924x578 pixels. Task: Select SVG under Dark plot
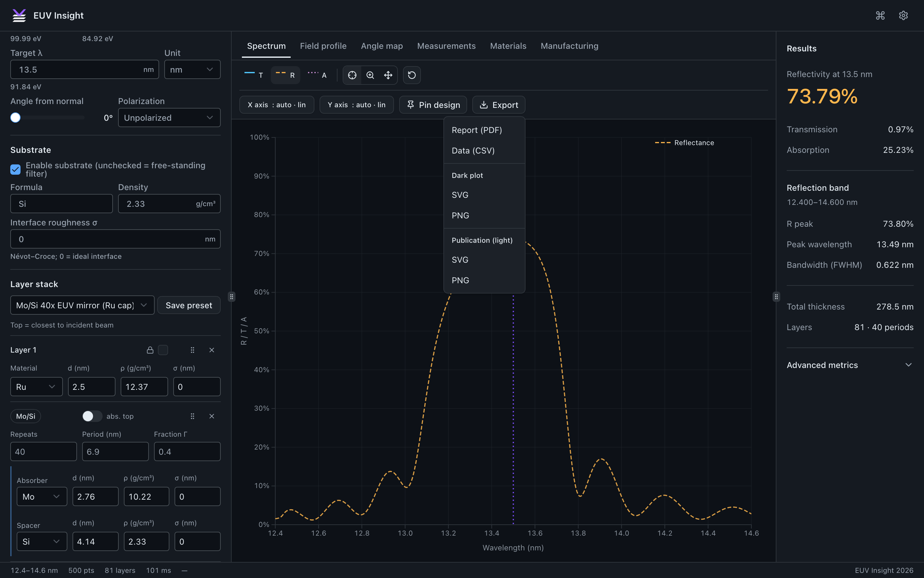point(484,195)
